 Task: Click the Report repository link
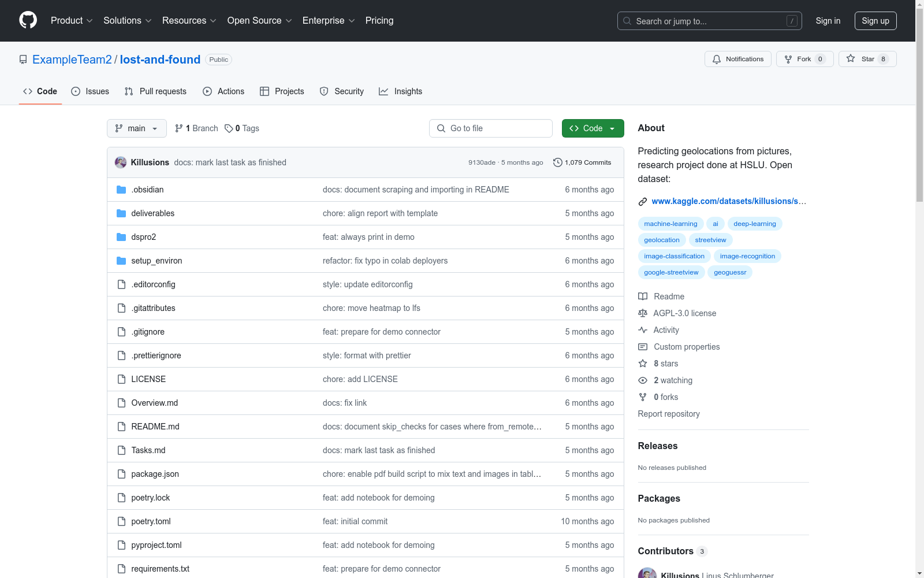[x=669, y=414]
